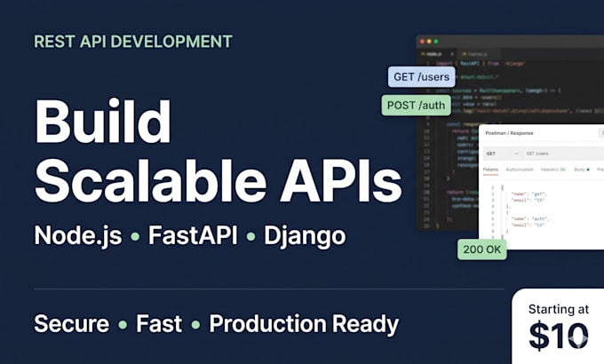Click the green maximize dot on editor window

point(436,41)
